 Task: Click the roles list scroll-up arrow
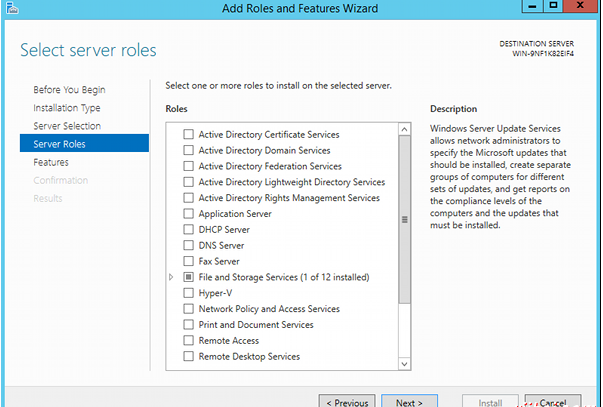404,129
